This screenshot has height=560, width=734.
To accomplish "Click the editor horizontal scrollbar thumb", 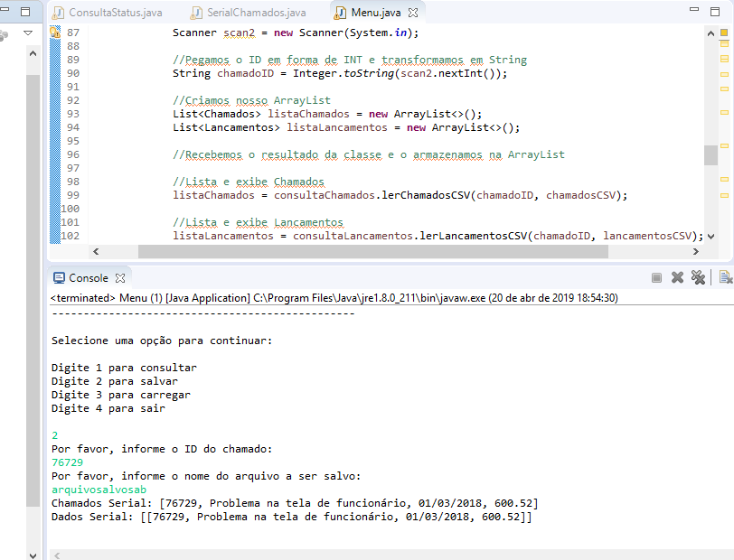I will [373, 251].
